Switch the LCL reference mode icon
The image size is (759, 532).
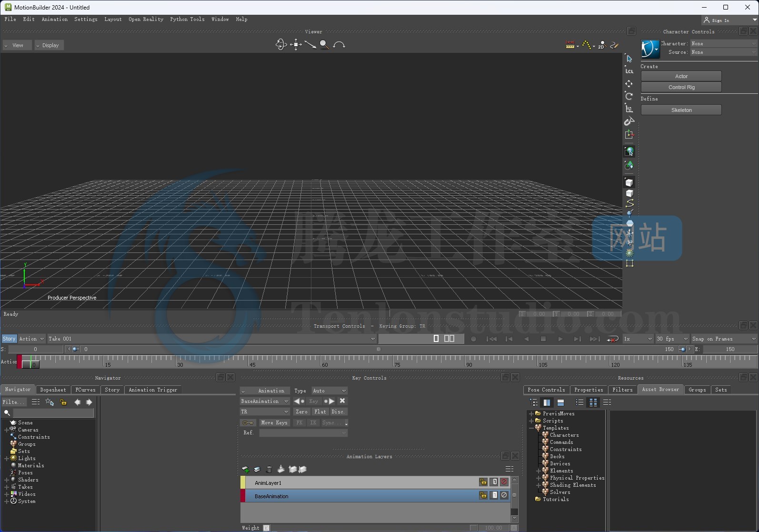pos(629,71)
